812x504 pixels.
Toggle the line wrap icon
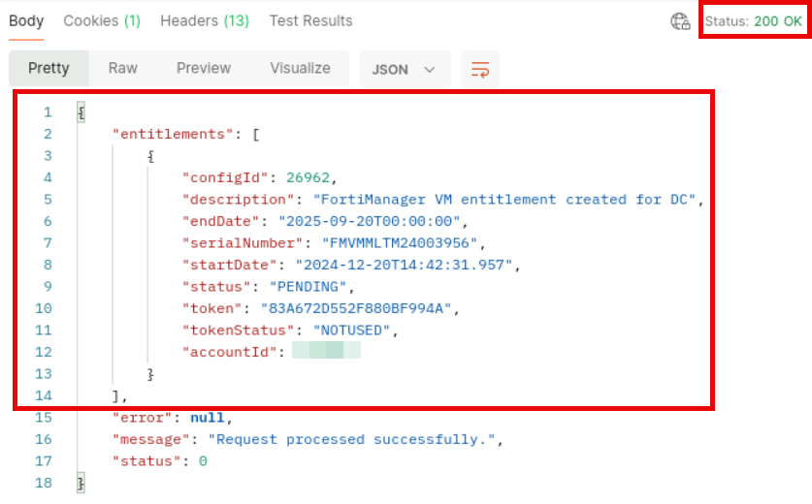pos(480,69)
